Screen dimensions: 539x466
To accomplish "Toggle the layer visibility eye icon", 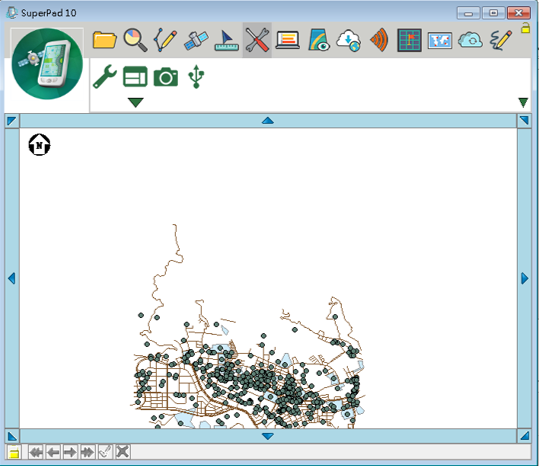I will pos(318,40).
